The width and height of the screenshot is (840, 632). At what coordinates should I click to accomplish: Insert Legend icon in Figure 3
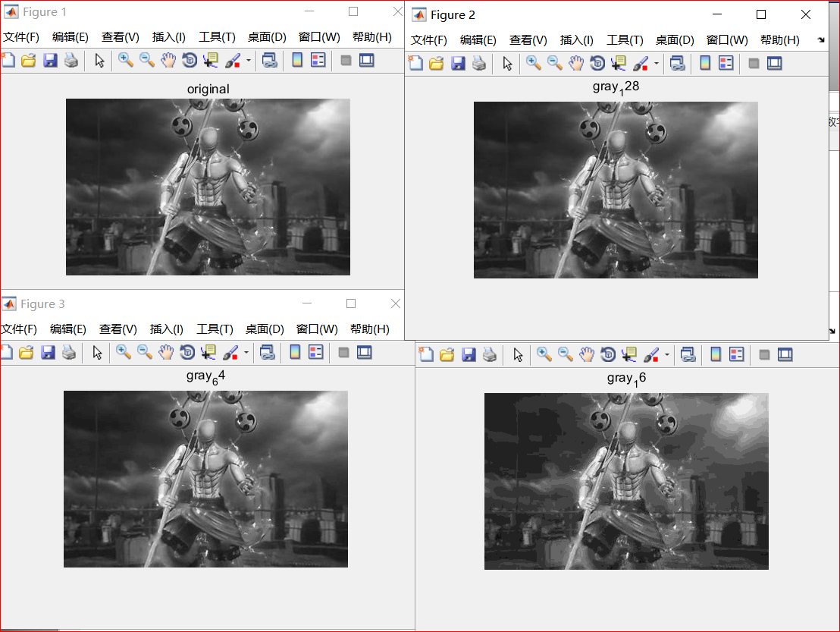(316, 353)
